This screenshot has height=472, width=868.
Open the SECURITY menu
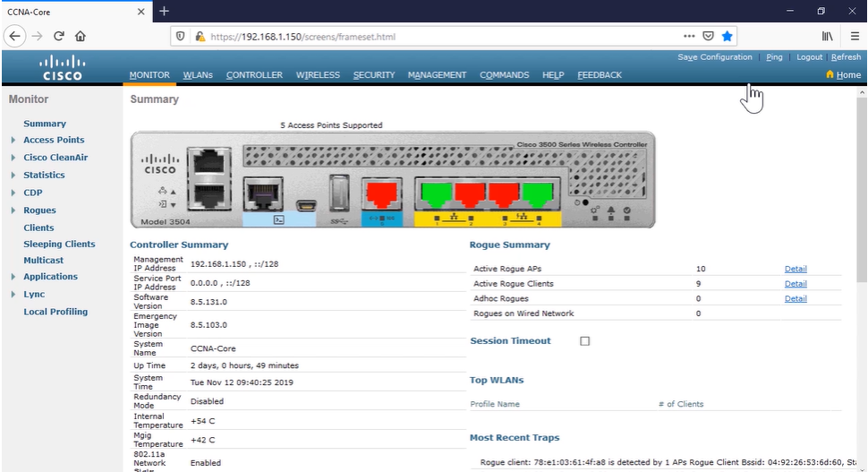374,75
